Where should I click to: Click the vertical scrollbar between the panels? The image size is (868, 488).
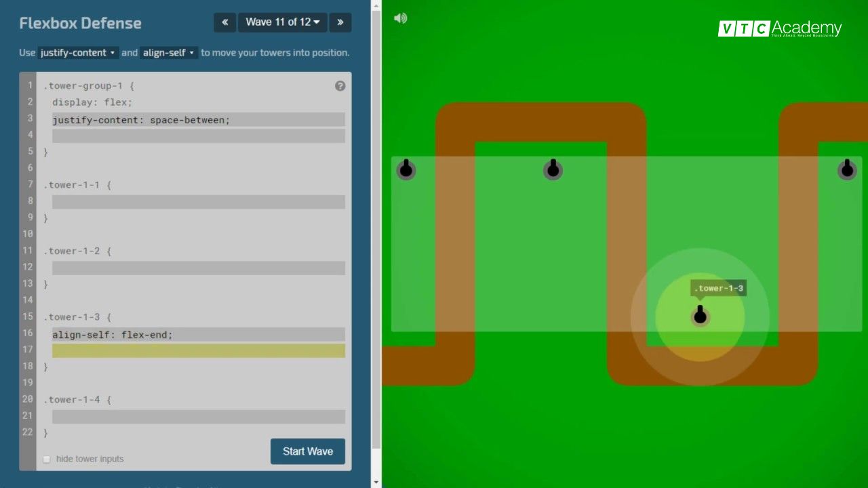(374, 244)
